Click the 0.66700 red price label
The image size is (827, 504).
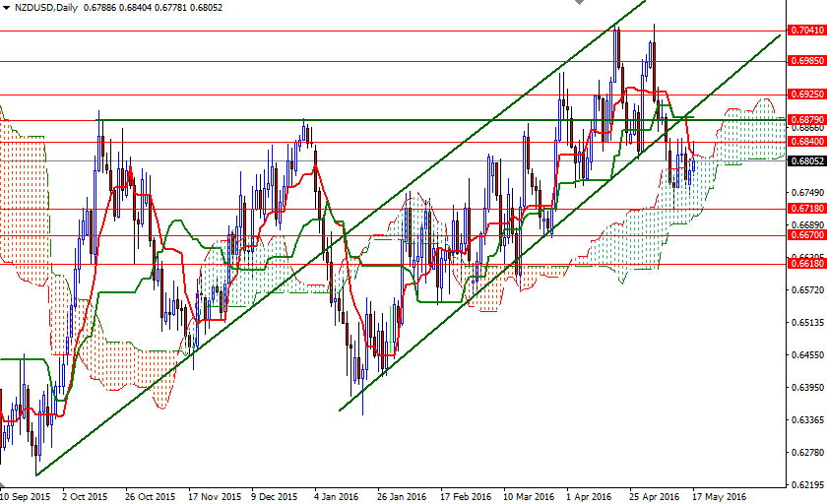tap(806, 235)
